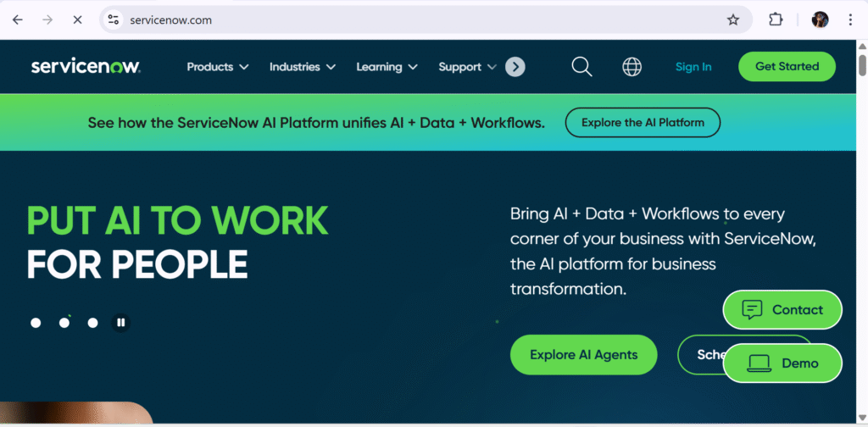Click the Sign In link
Image resolution: width=868 pixels, height=427 pixels.
[693, 67]
